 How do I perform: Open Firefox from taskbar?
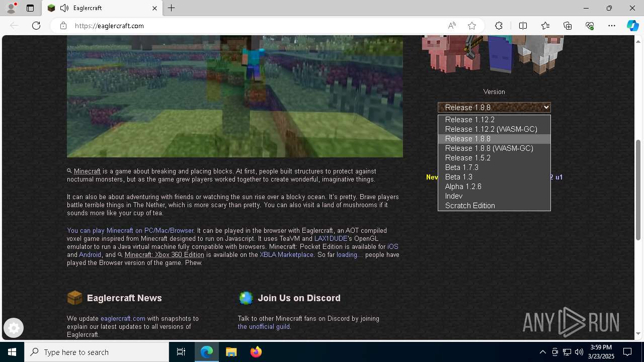(256, 352)
